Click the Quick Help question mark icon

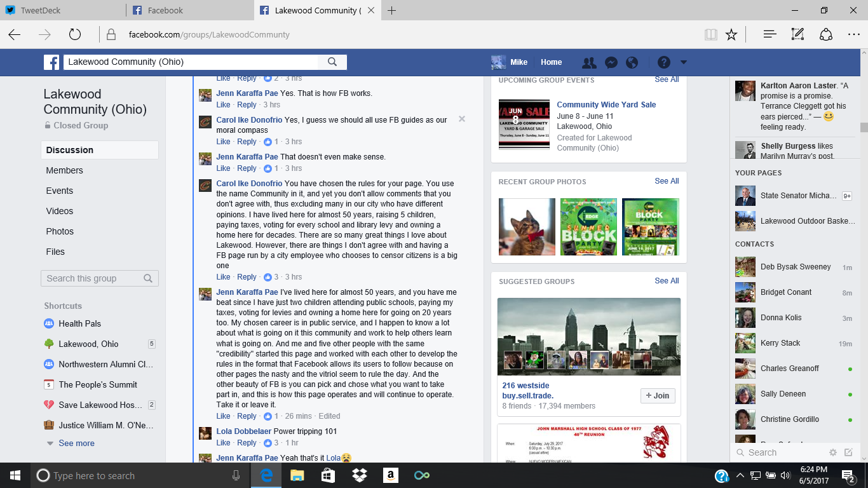coord(664,62)
